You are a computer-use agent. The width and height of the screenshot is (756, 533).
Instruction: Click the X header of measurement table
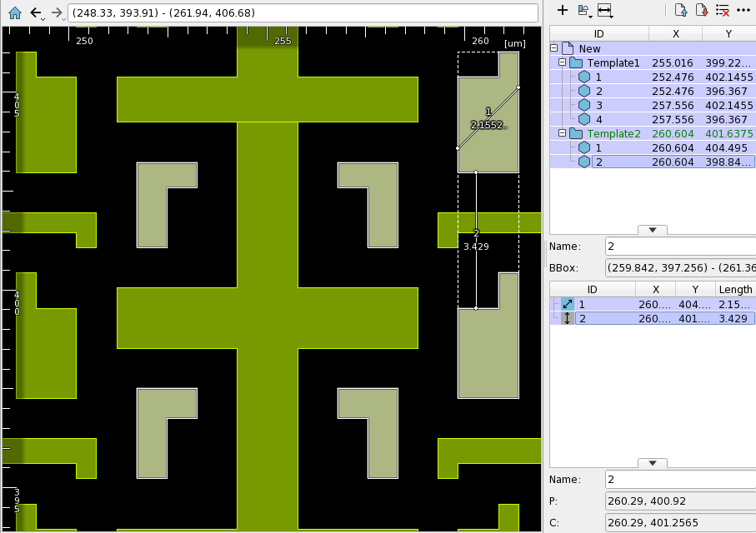point(656,289)
